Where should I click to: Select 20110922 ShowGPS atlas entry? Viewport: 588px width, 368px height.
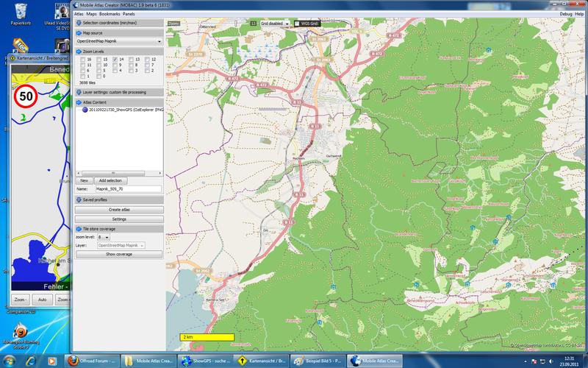tap(123, 110)
